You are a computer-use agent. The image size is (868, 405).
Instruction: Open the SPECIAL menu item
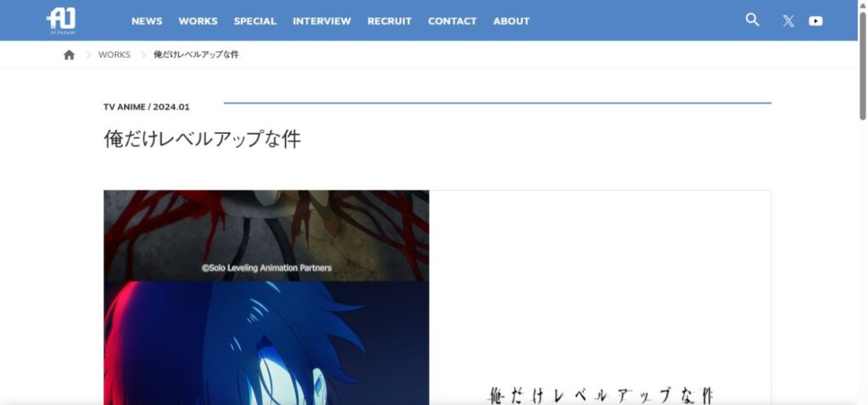254,21
